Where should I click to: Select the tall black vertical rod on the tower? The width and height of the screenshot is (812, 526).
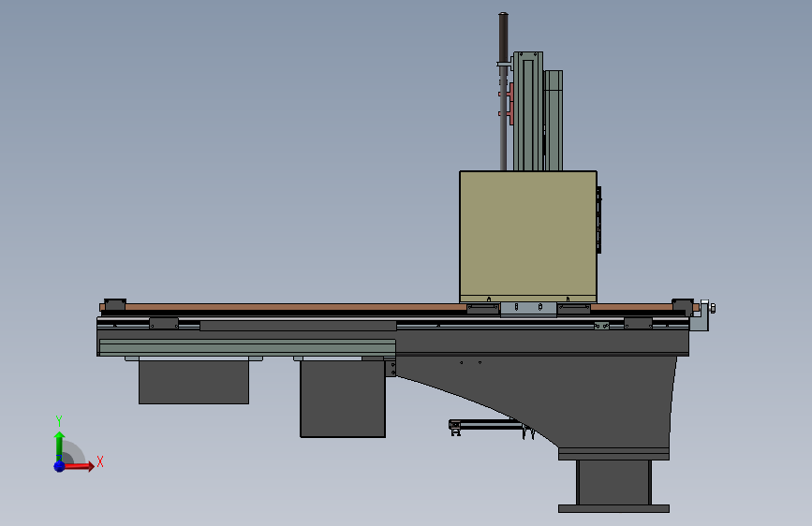(x=503, y=92)
